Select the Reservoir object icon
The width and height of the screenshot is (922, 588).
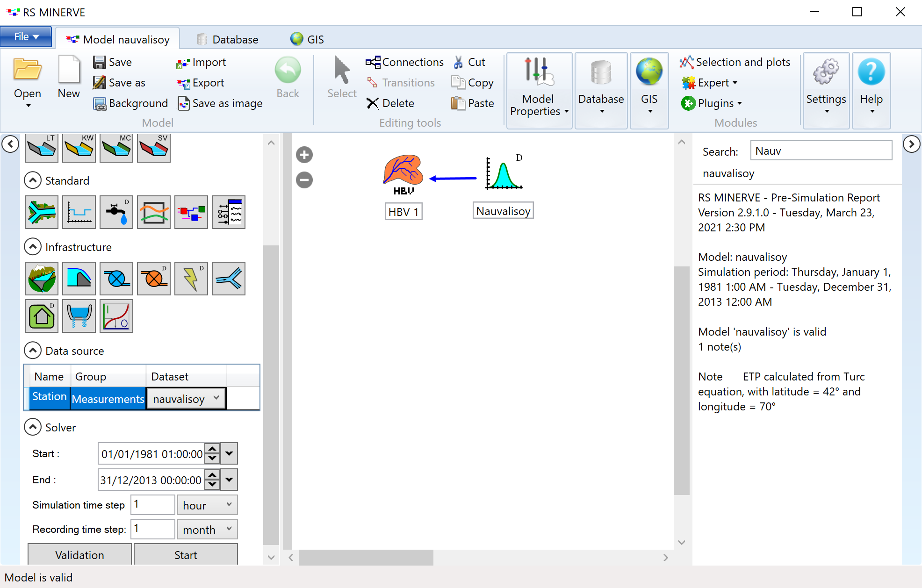tap(42, 279)
